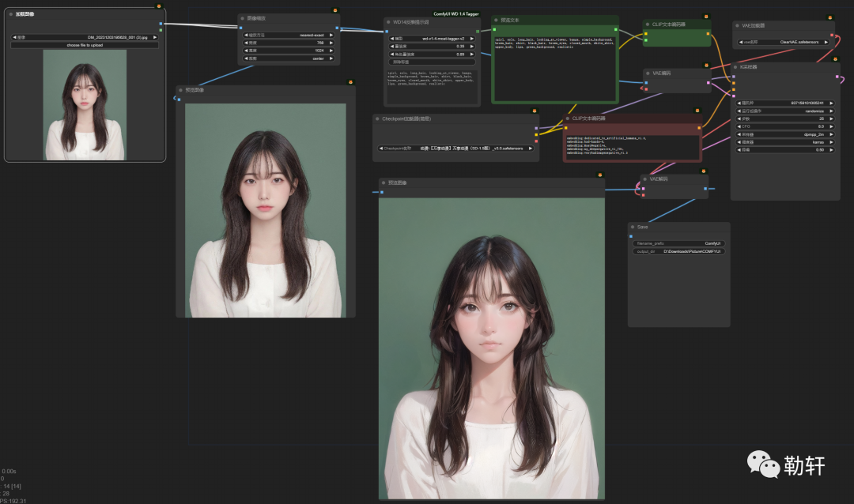Screen dimensions: 854x504
Task: Click the fox badge above the red CLIP文本编码器 node
Action: 697,111
